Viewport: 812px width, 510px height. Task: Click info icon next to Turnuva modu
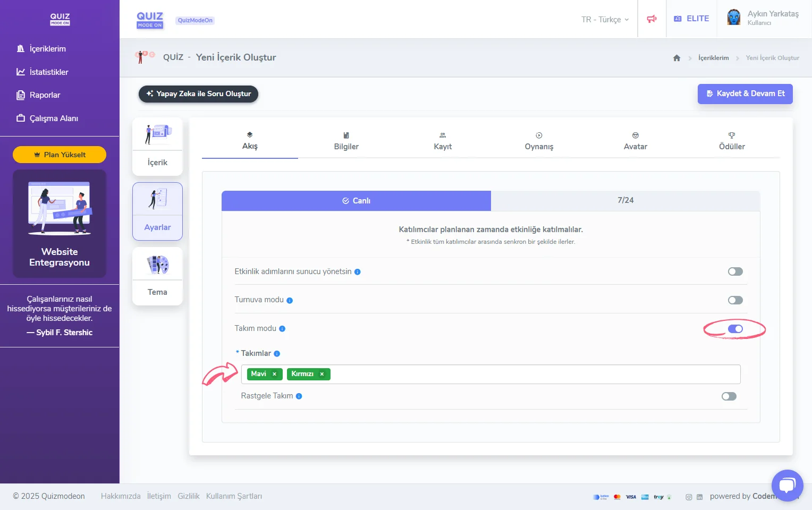click(290, 301)
